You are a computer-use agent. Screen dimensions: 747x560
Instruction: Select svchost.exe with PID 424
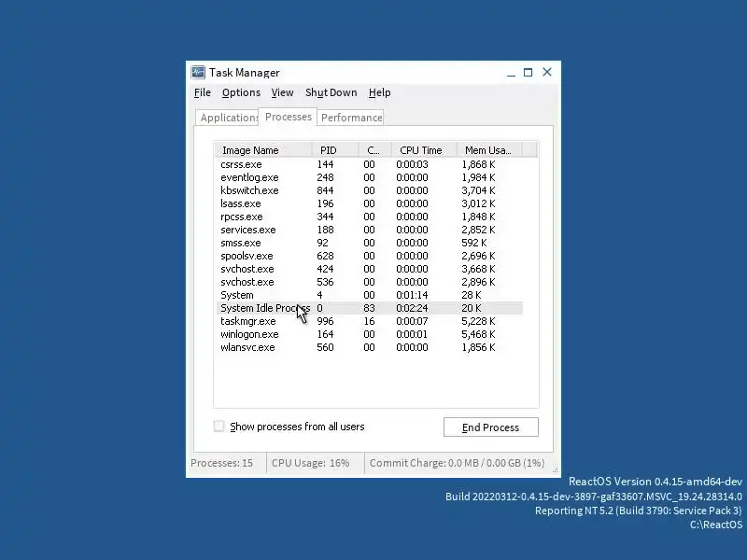369,269
